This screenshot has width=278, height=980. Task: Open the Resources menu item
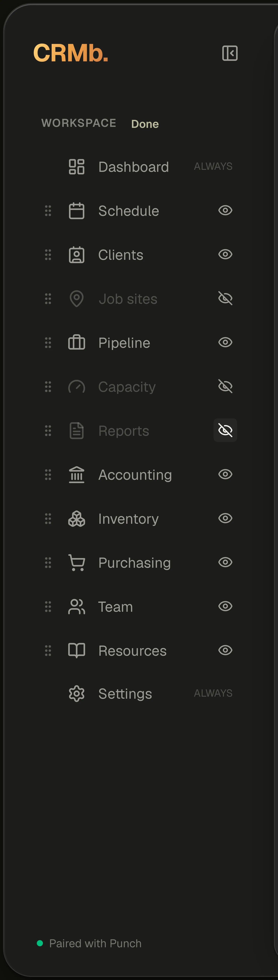click(x=132, y=651)
